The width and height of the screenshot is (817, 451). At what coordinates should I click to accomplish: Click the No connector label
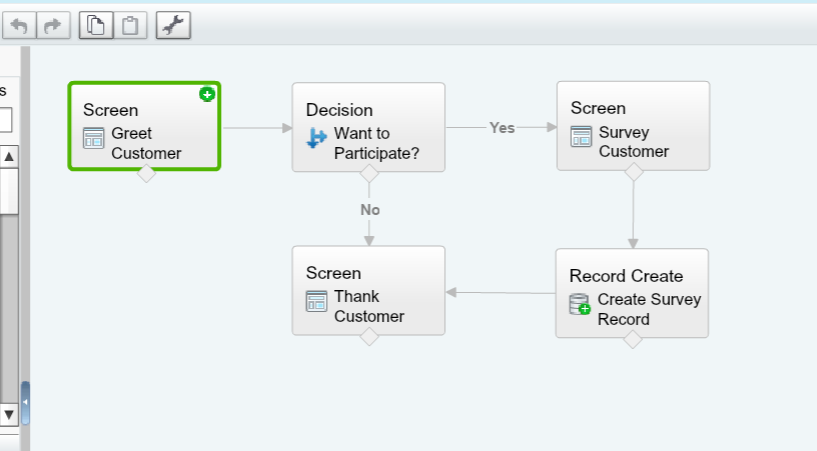(370, 210)
